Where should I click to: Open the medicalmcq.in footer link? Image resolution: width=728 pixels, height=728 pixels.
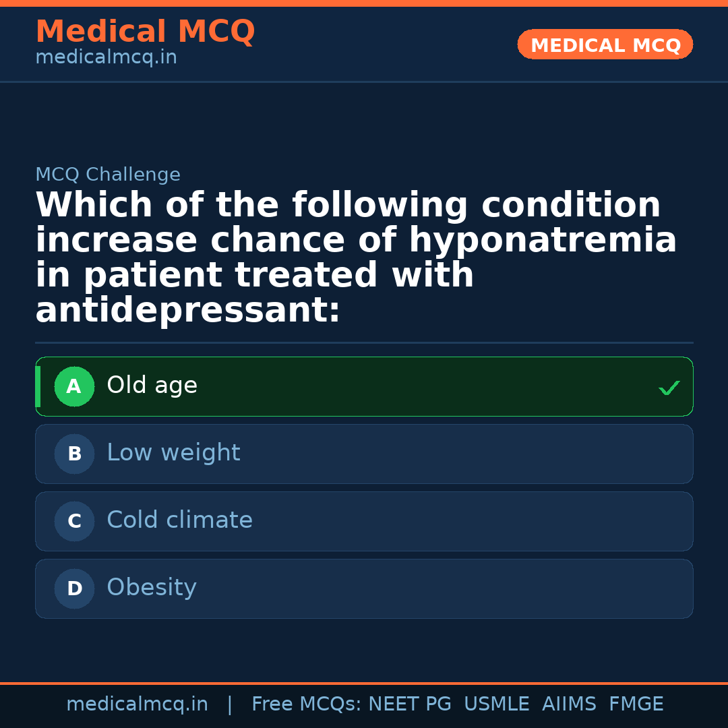[137, 704]
